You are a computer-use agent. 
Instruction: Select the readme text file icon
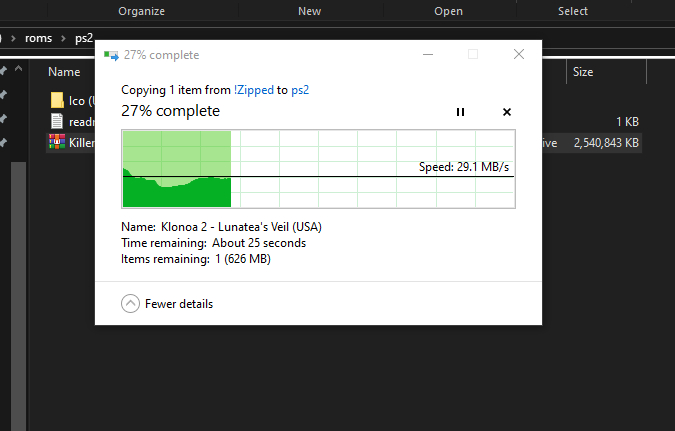click(x=58, y=121)
